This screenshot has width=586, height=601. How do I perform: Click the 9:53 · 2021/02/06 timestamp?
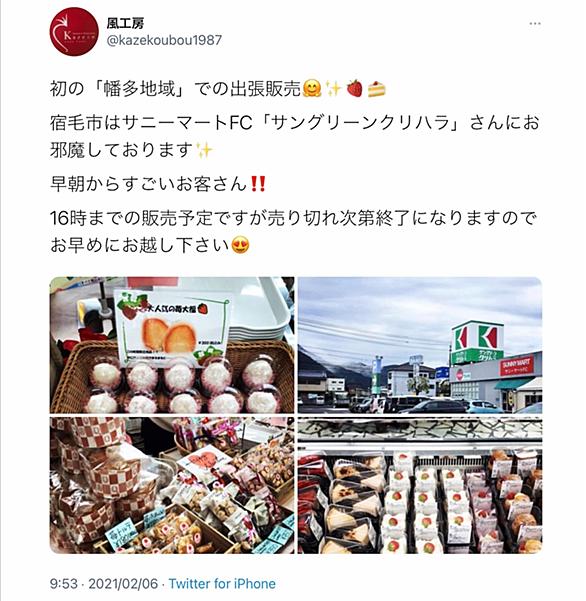point(104,584)
